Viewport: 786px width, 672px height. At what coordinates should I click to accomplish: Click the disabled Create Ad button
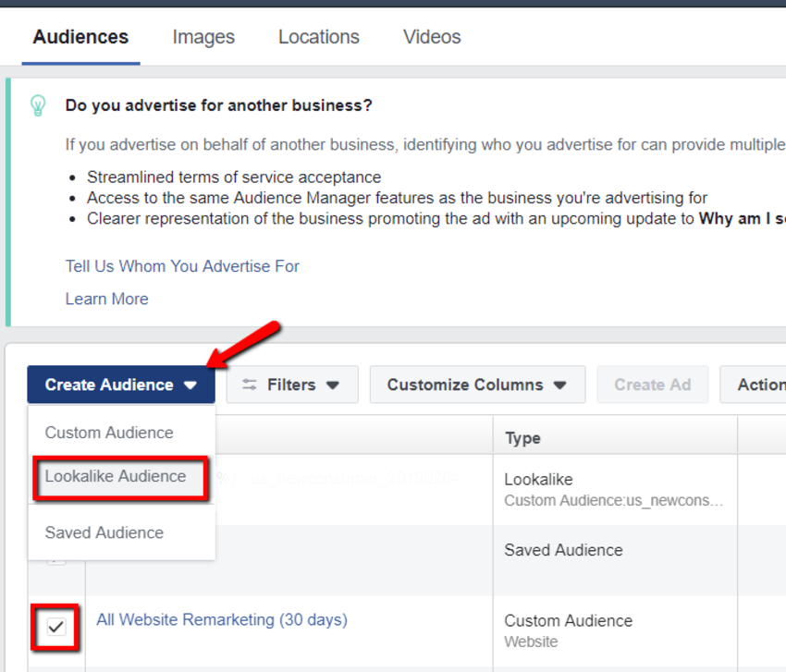[x=652, y=385]
